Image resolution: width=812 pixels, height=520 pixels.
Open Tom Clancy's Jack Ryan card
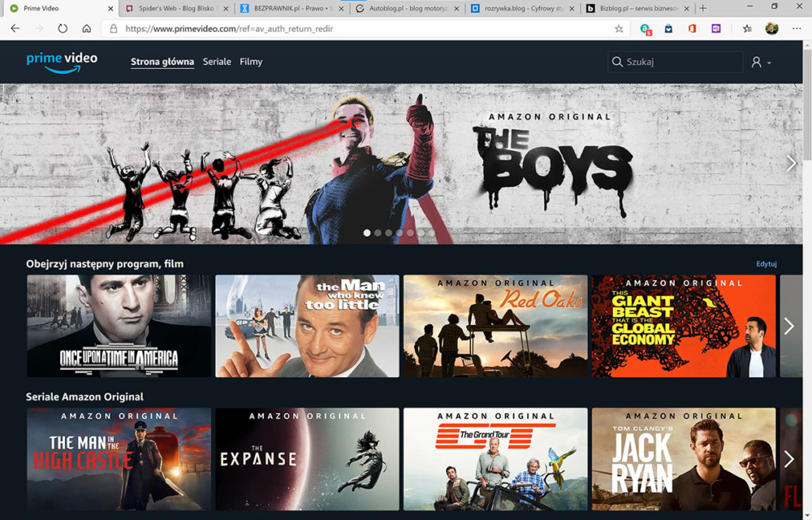[x=684, y=459]
